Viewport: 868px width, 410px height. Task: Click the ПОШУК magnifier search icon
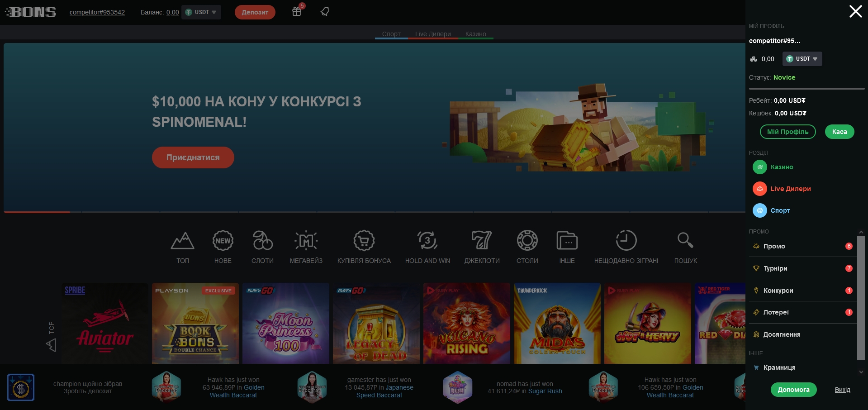tap(685, 240)
